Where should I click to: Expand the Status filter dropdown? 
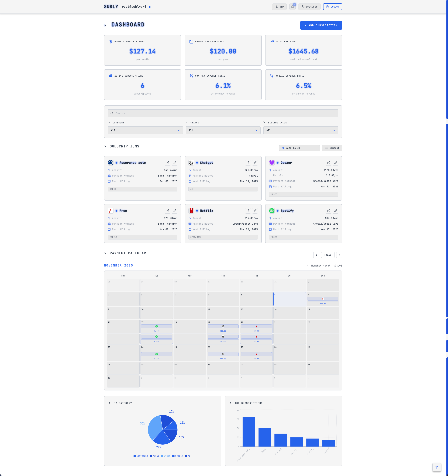tap(223, 130)
